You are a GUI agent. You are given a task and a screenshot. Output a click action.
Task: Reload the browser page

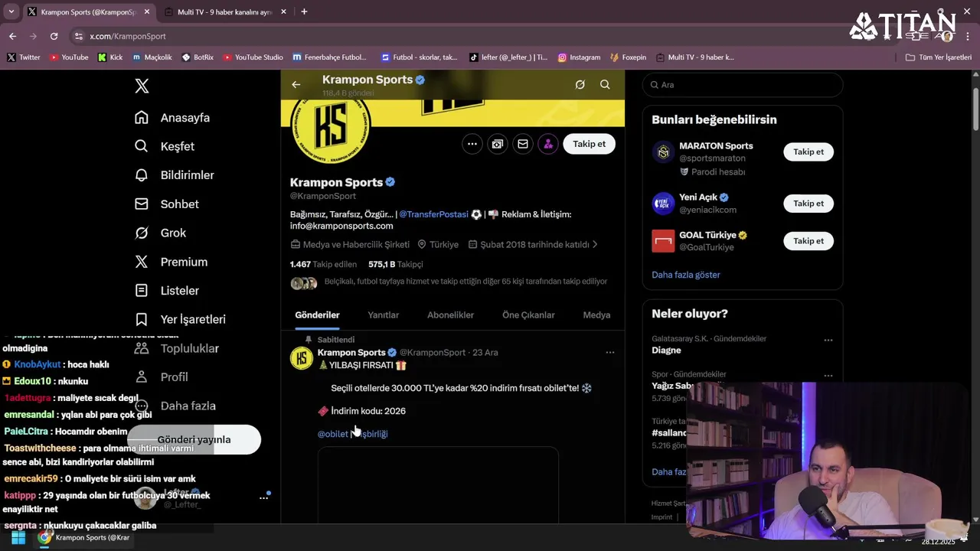54,36
